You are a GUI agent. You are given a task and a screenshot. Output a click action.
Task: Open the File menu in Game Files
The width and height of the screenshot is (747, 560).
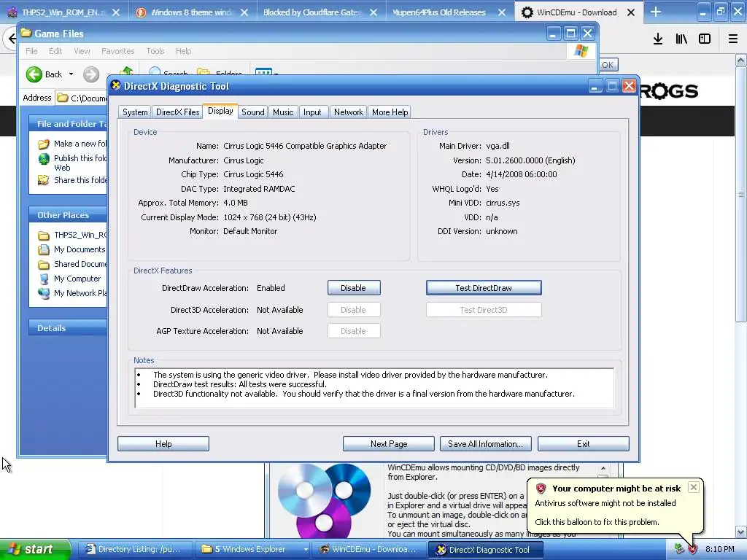pyautogui.click(x=31, y=51)
